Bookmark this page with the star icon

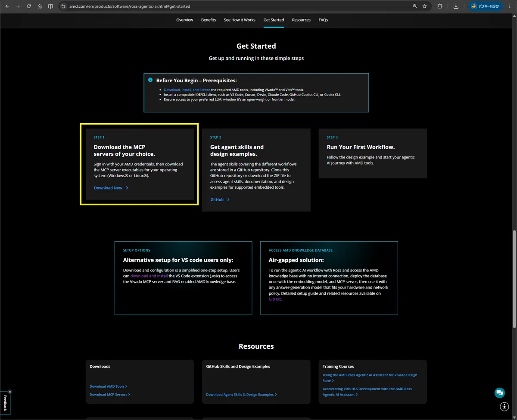(x=425, y=6)
